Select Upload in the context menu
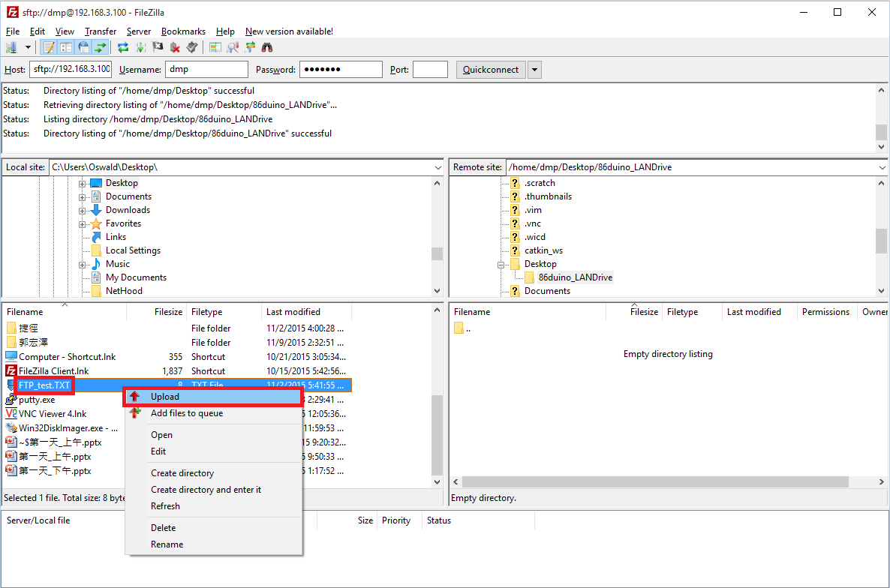890x588 pixels. pyautogui.click(x=213, y=397)
